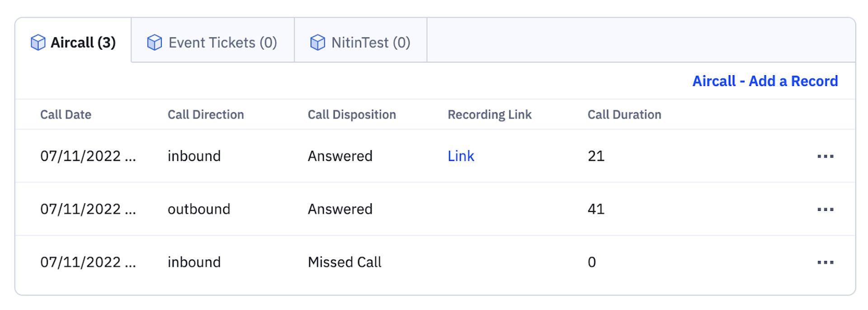This screenshot has width=868, height=310.
Task: Open the NitinTest (0) tab
Action: point(371,43)
